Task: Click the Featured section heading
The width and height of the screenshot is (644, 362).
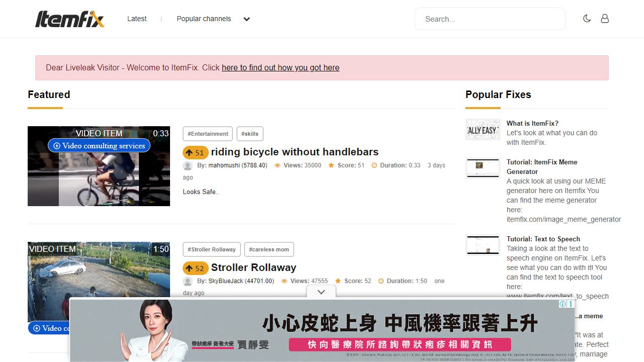Action: [49, 95]
